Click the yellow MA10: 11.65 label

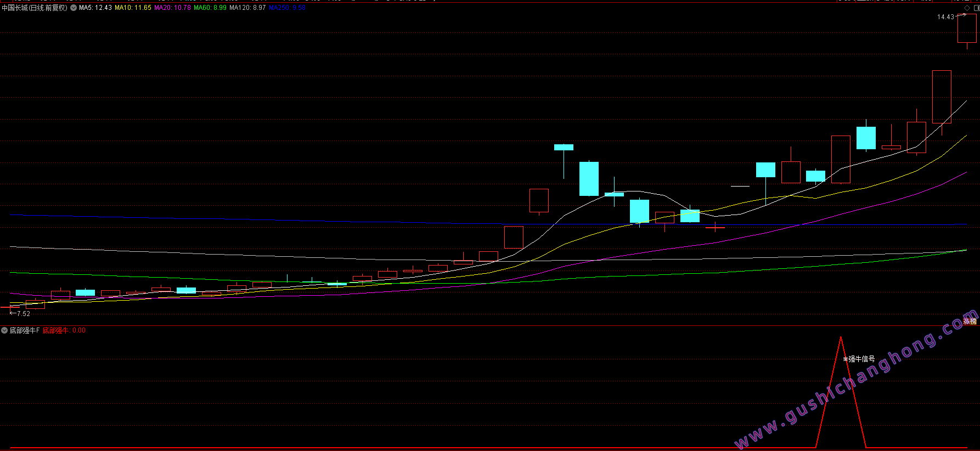(133, 8)
